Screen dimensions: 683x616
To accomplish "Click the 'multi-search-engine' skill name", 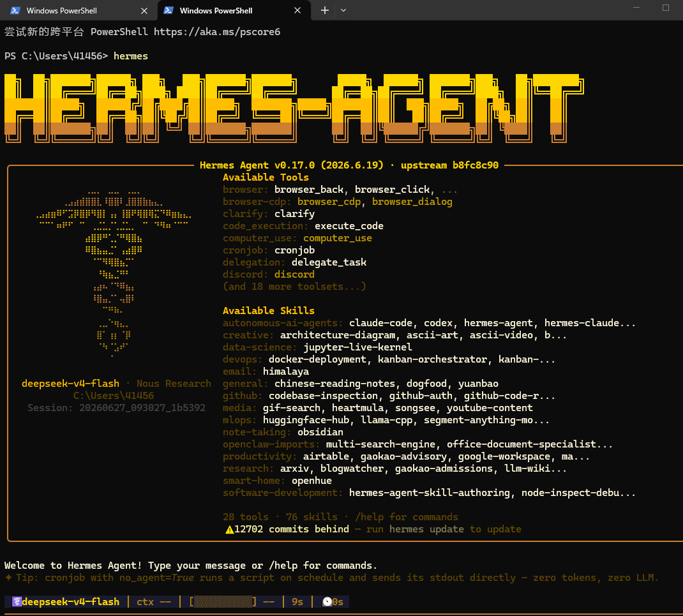I will point(380,444).
